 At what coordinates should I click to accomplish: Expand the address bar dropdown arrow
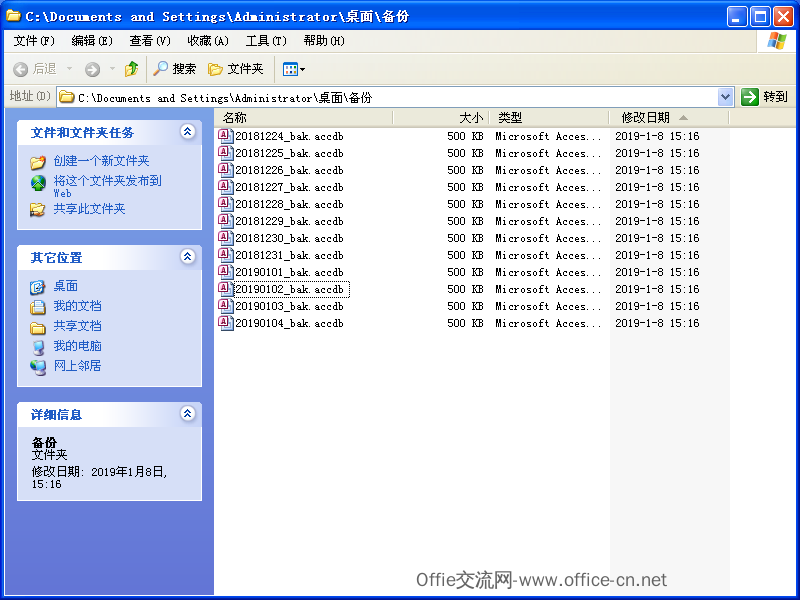(726, 97)
